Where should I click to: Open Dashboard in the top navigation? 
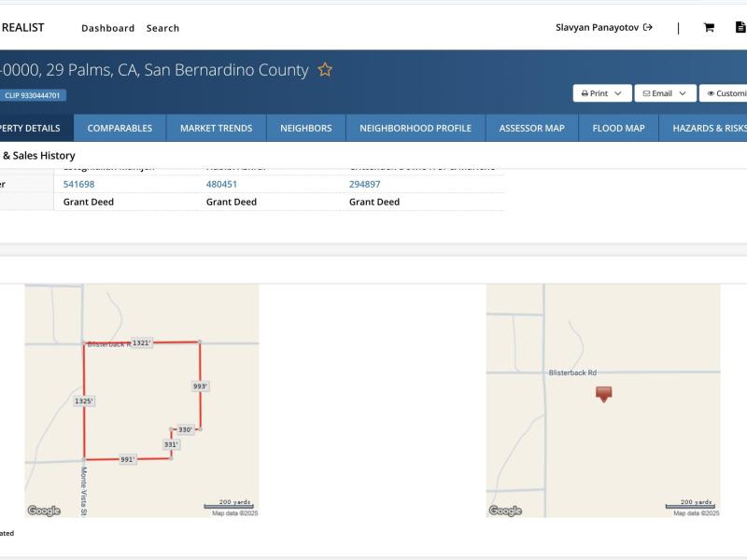[x=107, y=28]
